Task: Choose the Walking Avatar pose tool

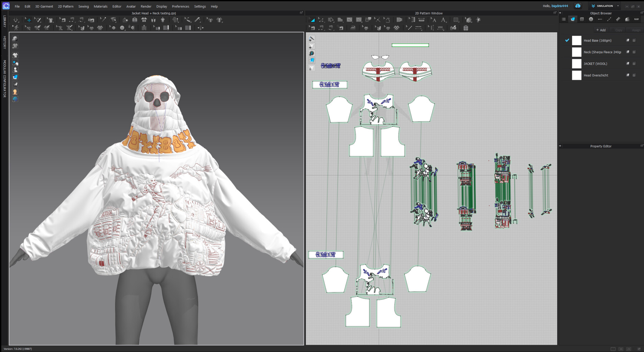Action: tap(16, 28)
